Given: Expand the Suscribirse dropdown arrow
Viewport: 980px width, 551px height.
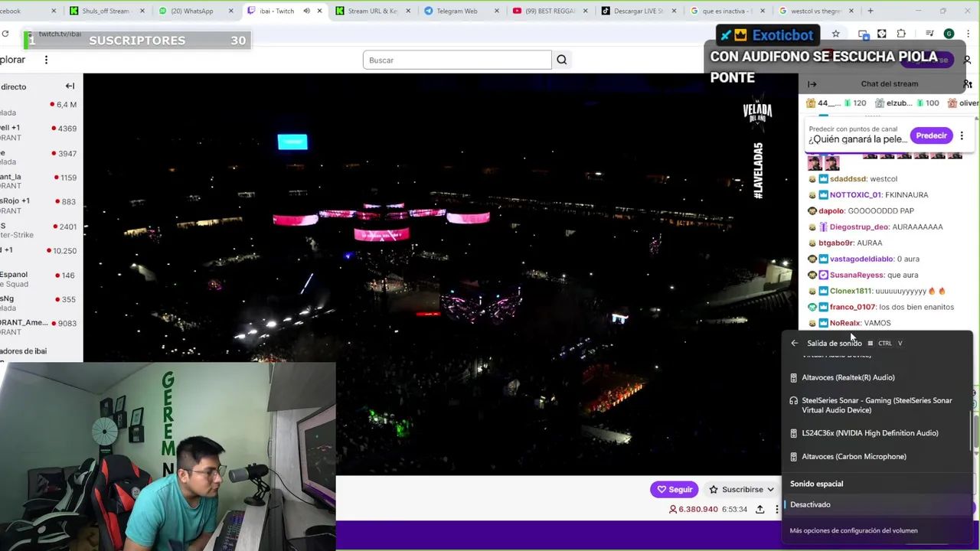Looking at the screenshot, I should pos(770,490).
